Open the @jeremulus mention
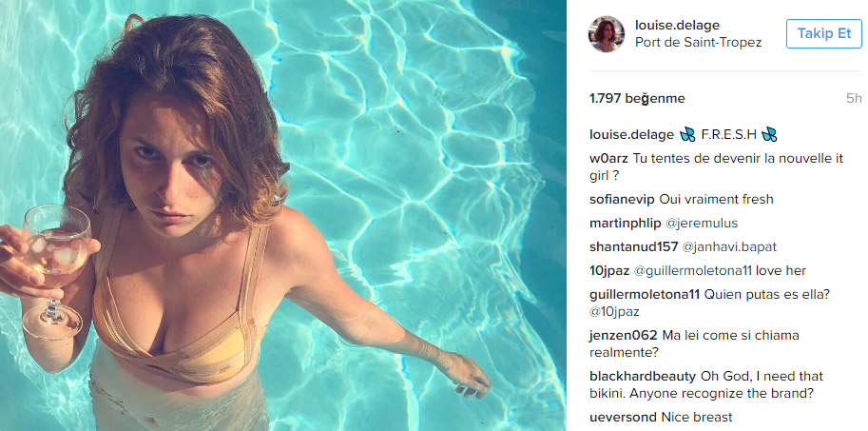Screen dimensions: 868x431 point(702,224)
